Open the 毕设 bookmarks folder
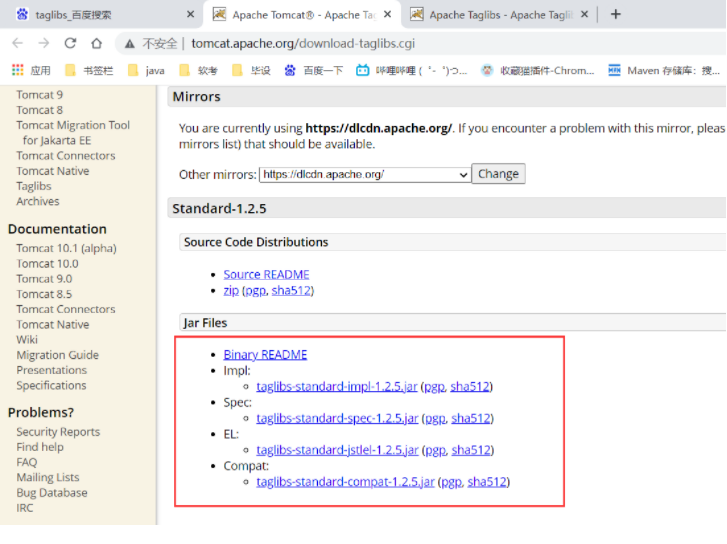The image size is (727, 544). point(251,70)
